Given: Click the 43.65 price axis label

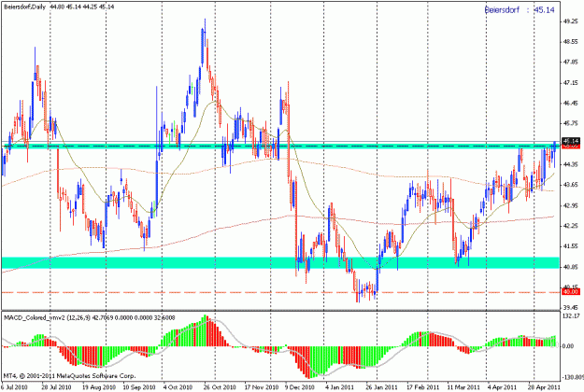Looking at the screenshot, I should (x=571, y=185).
